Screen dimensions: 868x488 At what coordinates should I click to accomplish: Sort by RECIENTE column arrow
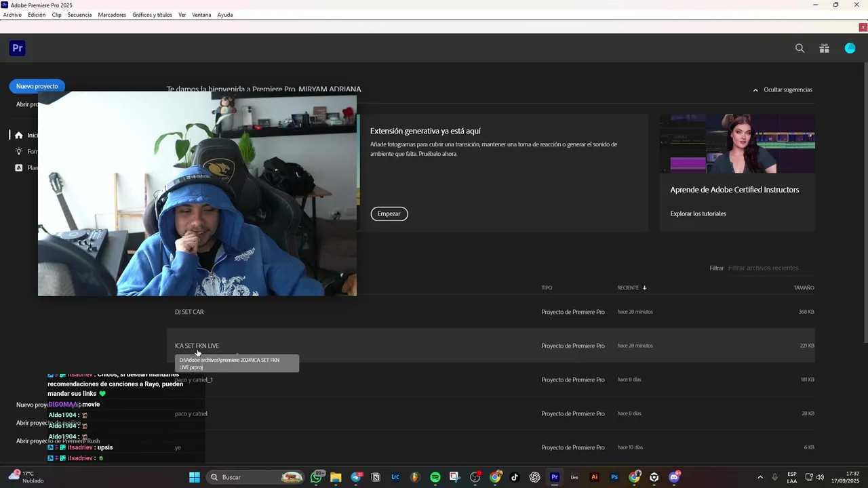click(x=644, y=288)
